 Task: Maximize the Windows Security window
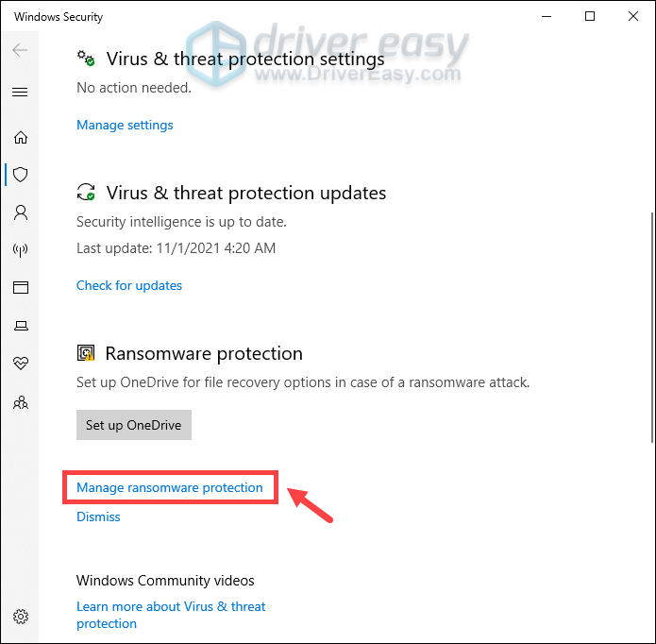click(x=590, y=16)
